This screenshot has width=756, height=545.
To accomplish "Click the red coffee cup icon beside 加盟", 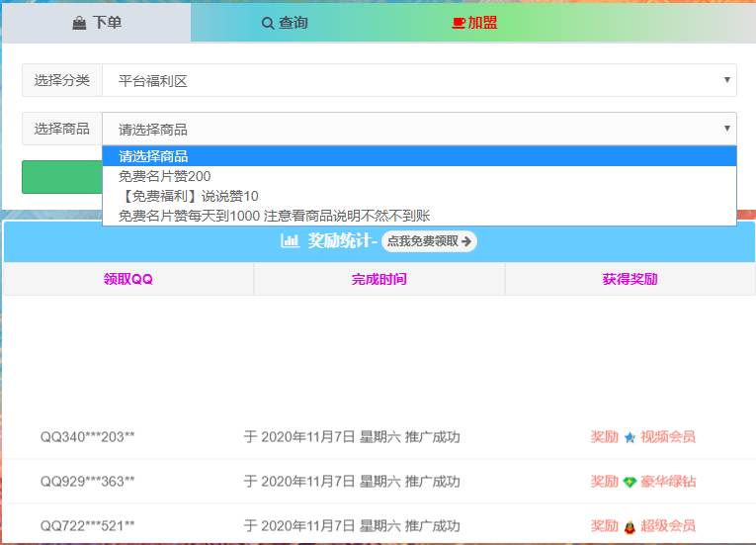I will point(459,23).
